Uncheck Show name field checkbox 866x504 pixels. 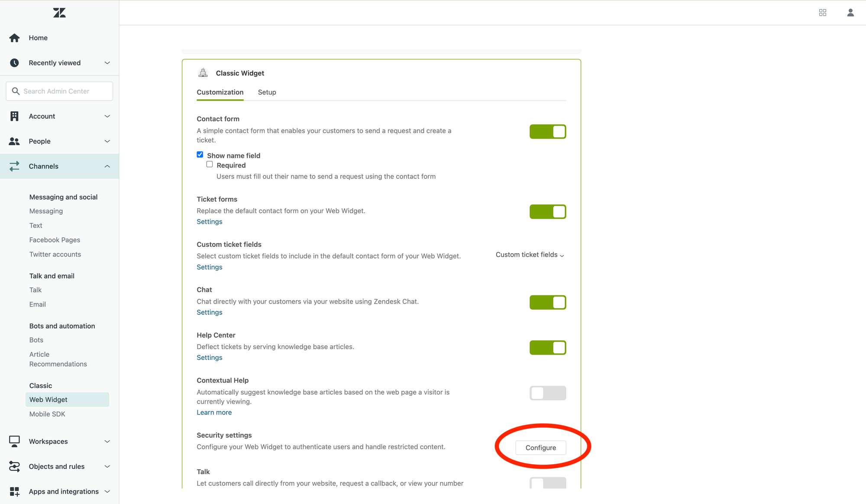pyautogui.click(x=200, y=155)
